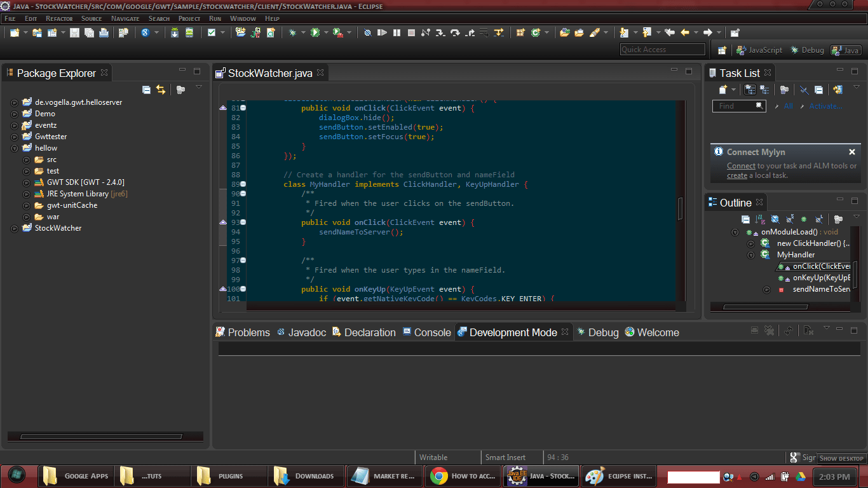Viewport: 868px width, 488px height.
Task: Open the Navigate menu
Action: click(x=125, y=18)
